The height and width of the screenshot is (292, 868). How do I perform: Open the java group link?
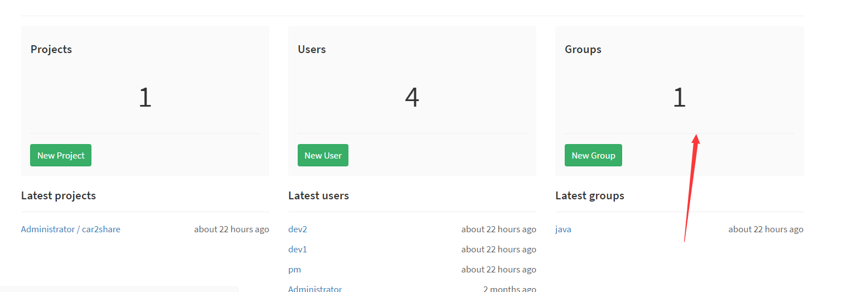point(563,229)
